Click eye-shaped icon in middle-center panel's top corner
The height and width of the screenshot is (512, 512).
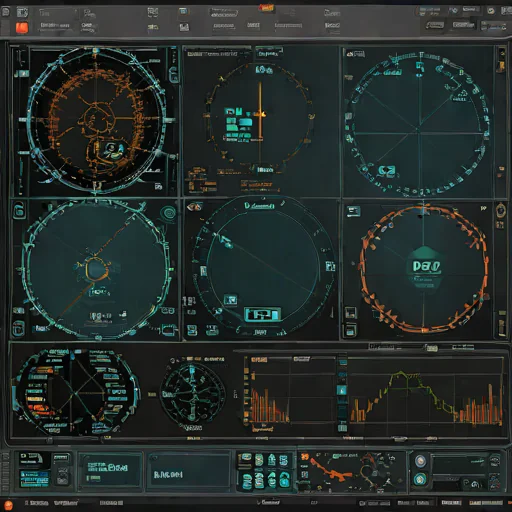(194, 207)
